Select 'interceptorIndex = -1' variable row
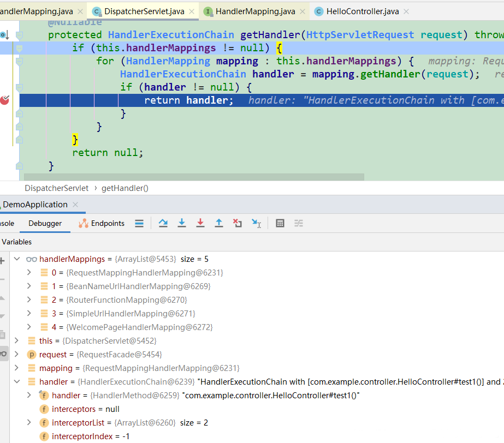 click(257, 436)
